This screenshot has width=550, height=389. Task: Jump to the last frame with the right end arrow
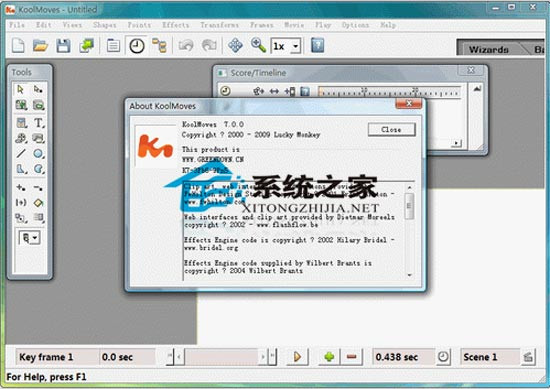(273, 357)
